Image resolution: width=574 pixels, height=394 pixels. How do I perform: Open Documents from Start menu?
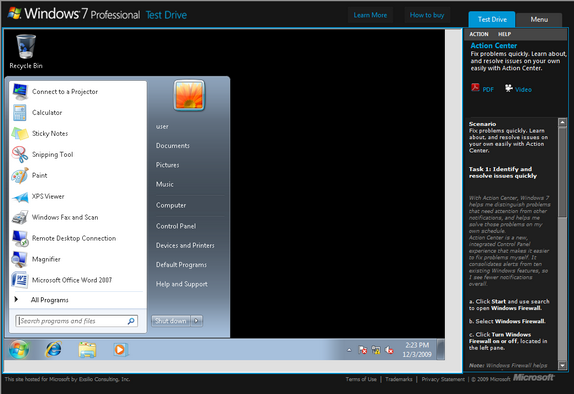coord(173,146)
